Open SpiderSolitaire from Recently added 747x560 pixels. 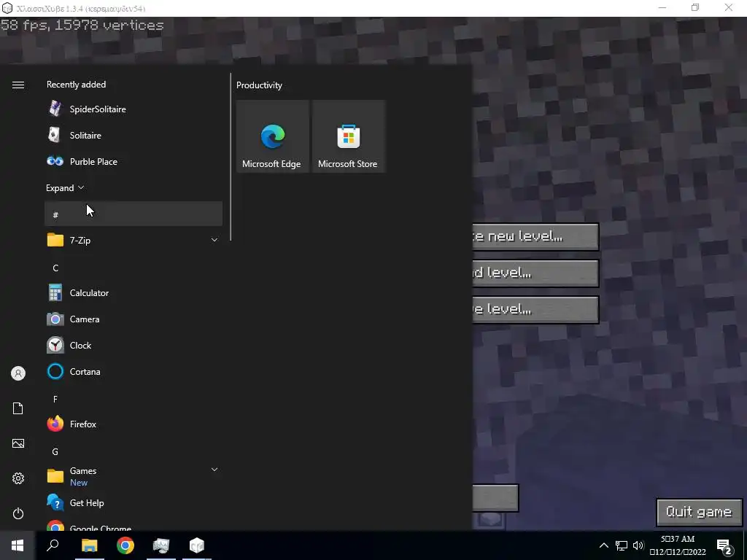133,109
